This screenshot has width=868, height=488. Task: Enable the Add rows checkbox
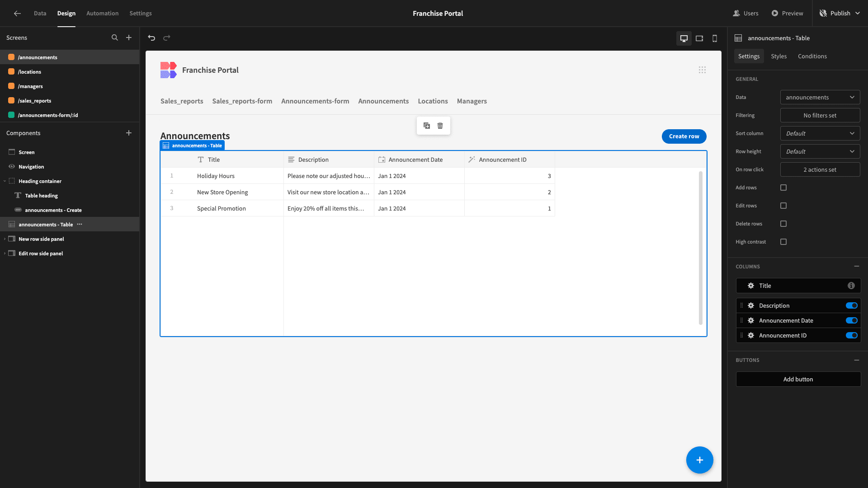coord(783,188)
